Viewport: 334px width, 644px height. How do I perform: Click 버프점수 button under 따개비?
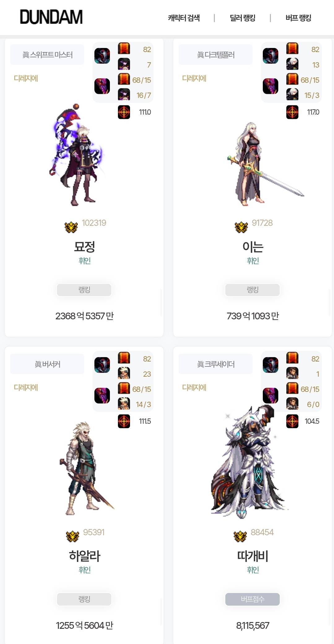(253, 599)
